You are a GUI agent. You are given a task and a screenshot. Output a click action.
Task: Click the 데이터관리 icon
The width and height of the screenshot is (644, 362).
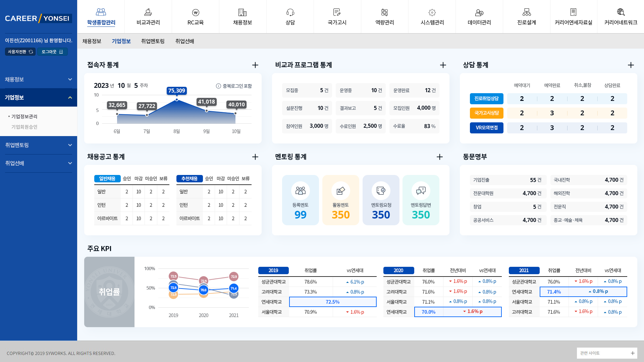tap(479, 12)
